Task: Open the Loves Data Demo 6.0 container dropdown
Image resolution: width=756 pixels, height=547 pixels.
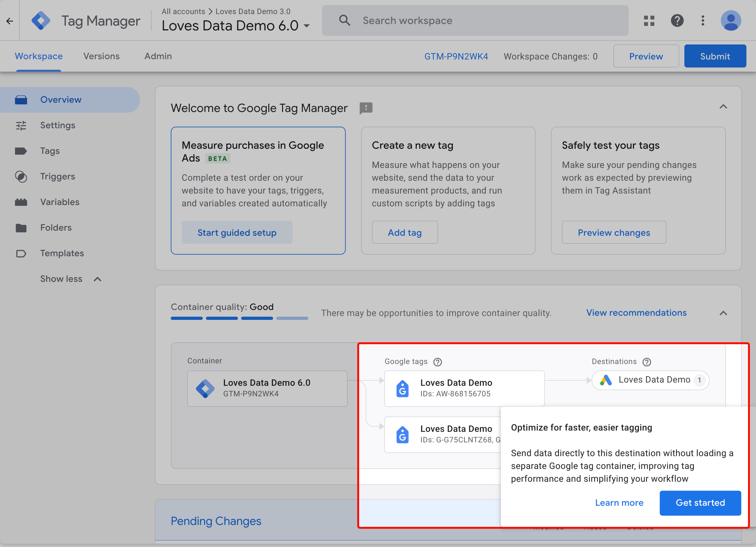Action: pos(236,26)
